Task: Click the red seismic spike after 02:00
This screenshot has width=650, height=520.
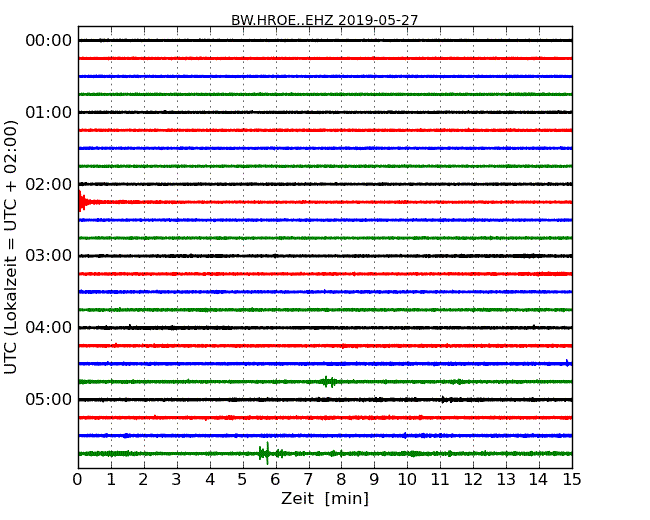Action: pyautogui.click(x=83, y=202)
